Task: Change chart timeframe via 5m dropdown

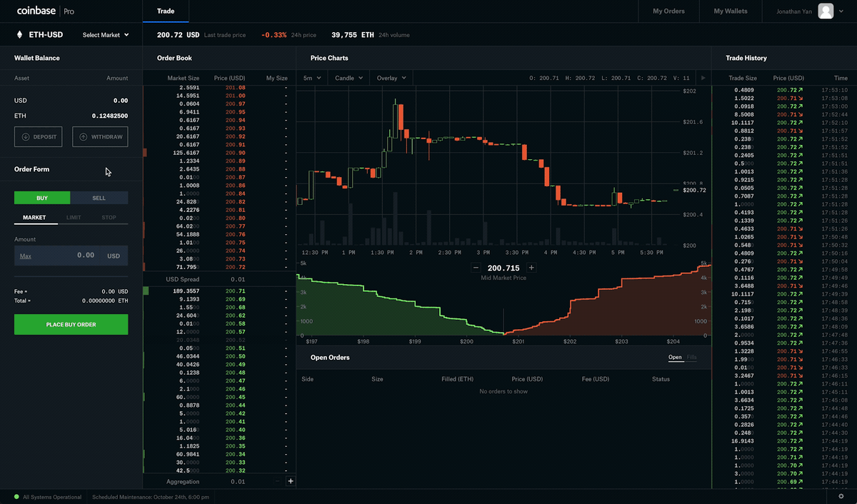Action: click(311, 78)
